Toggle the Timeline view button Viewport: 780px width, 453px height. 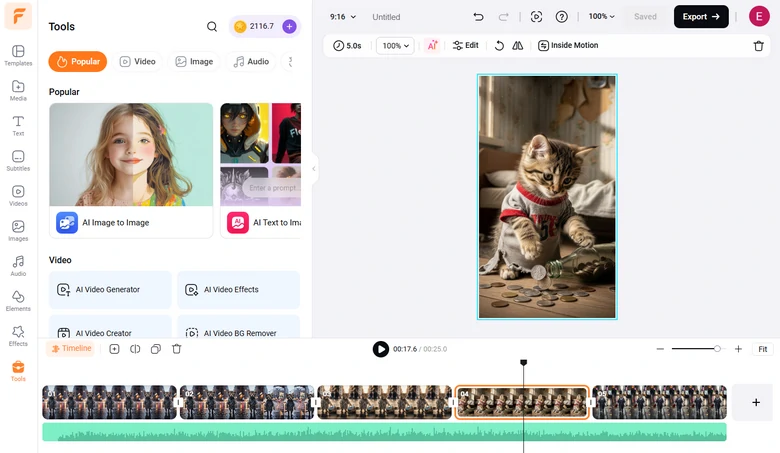point(71,349)
